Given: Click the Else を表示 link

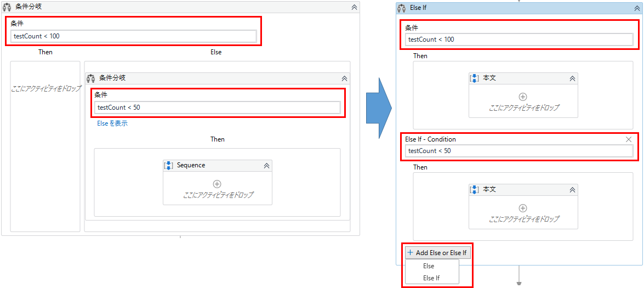Looking at the screenshot, I should coord(112,123).
